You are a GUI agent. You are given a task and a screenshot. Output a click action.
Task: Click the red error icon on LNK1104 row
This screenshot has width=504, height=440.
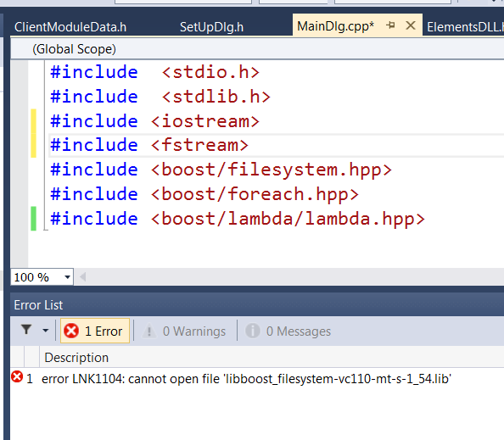[x=17, y=376]
